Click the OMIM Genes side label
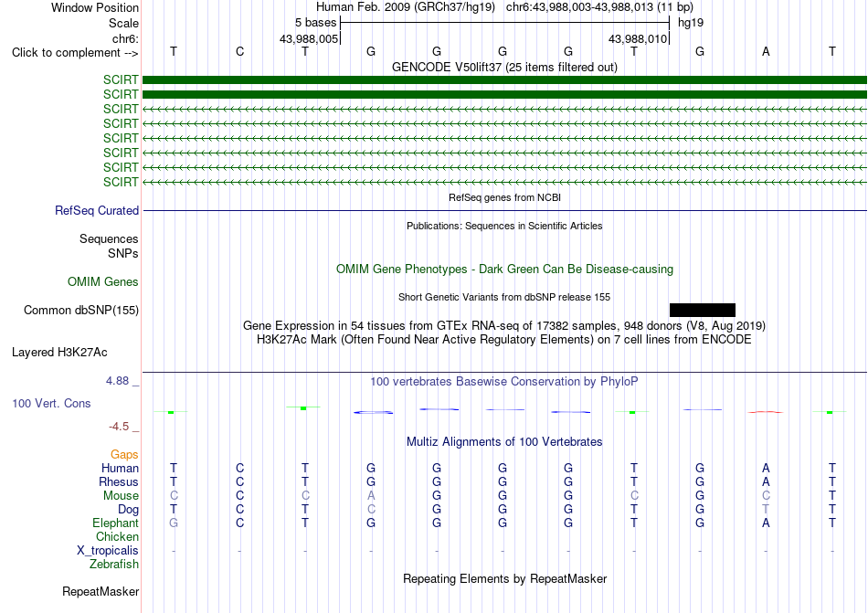The height and width of the screenshot is (613, 868). tap(103, 281)
